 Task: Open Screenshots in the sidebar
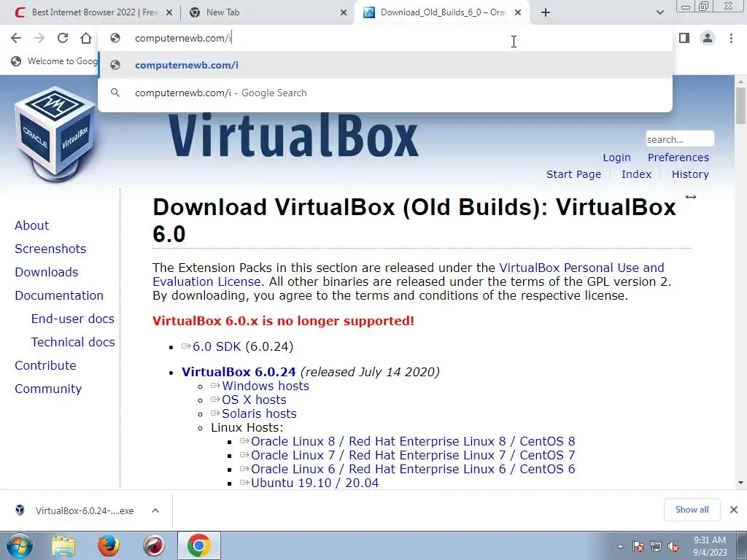pyautogui.click(x=50, y=249)
